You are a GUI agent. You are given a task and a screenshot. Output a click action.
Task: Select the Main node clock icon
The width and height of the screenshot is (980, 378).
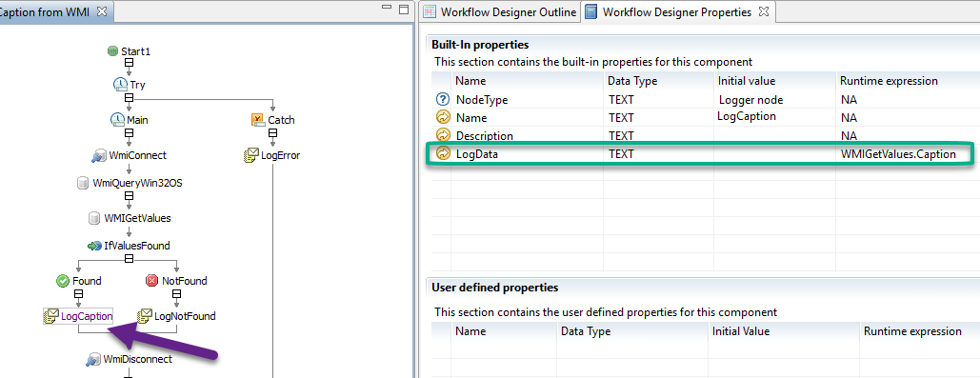[117, 120]
